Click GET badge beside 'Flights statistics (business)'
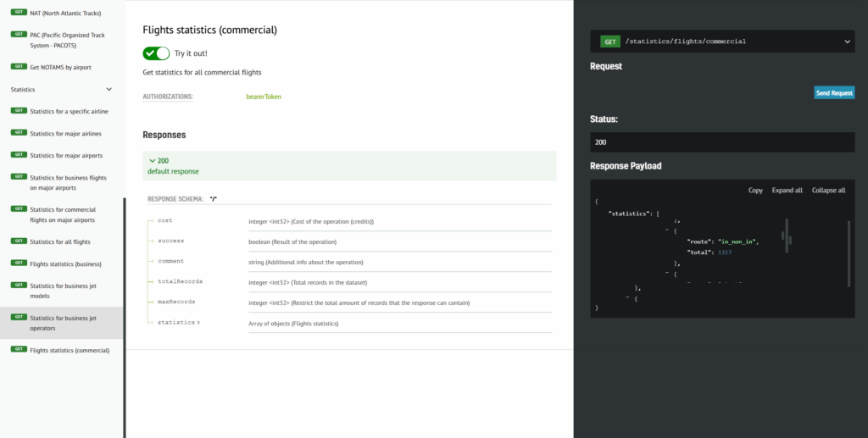 17,263
